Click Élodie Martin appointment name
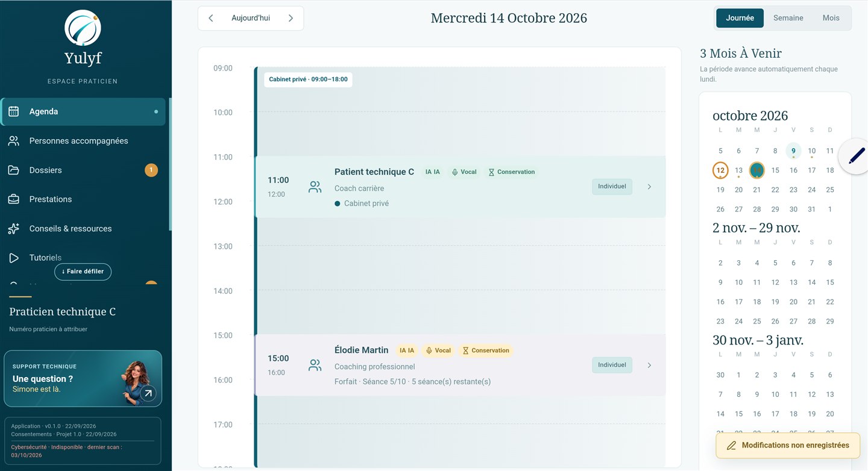Viewport: 868px width, 471px height. [362, 350]
